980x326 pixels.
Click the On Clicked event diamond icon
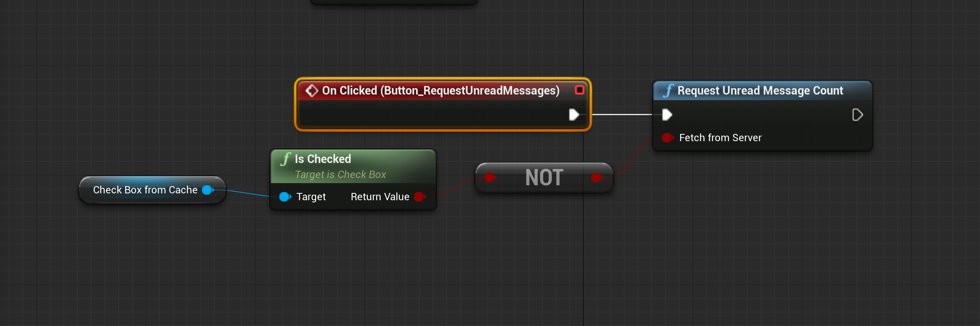(312, 91)
